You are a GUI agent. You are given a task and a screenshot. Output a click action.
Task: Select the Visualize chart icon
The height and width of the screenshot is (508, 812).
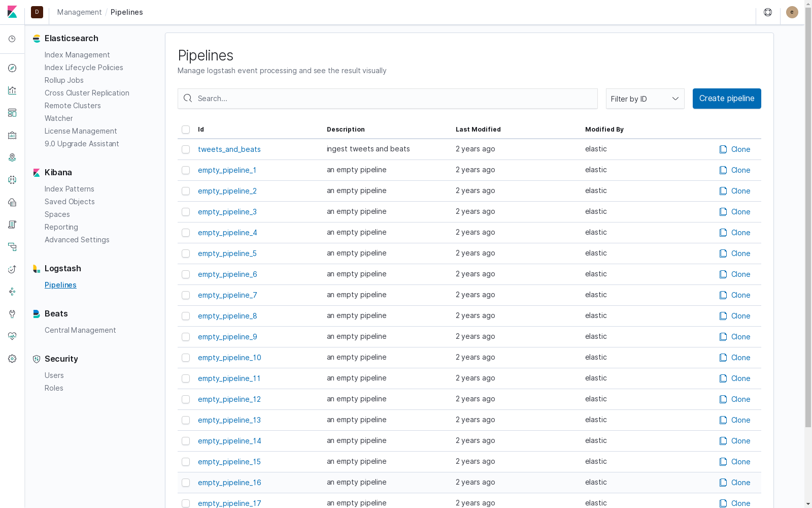click(12, 90)
